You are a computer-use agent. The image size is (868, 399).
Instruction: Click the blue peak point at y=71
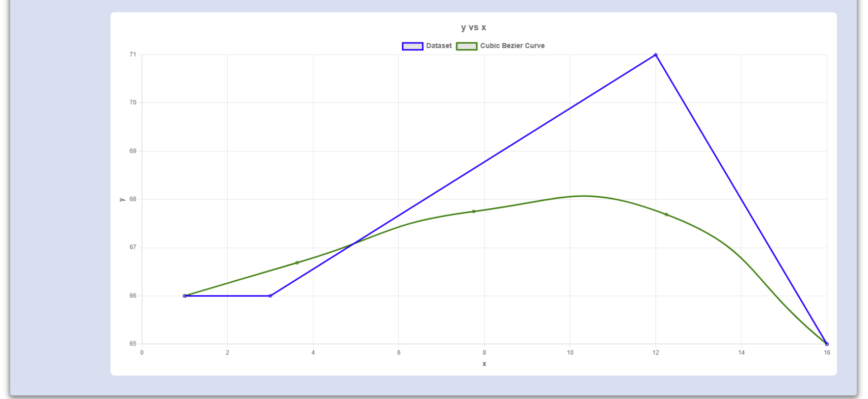[x=656, y=55]
